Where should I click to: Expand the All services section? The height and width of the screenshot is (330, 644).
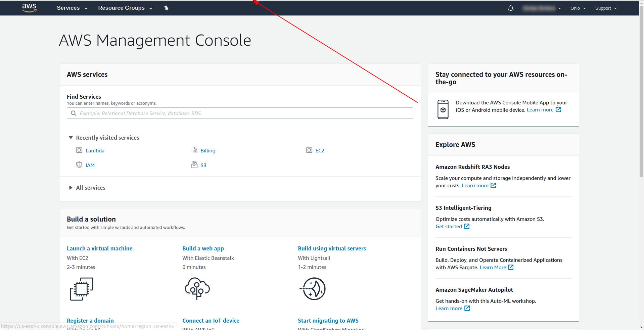pos(71,188)
